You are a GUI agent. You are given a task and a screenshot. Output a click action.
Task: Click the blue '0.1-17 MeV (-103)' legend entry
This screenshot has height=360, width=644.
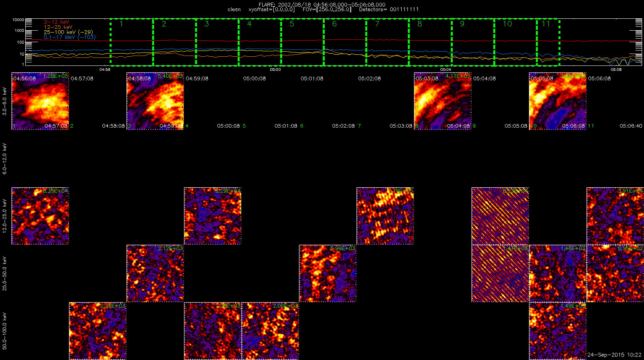coord(70,37)
